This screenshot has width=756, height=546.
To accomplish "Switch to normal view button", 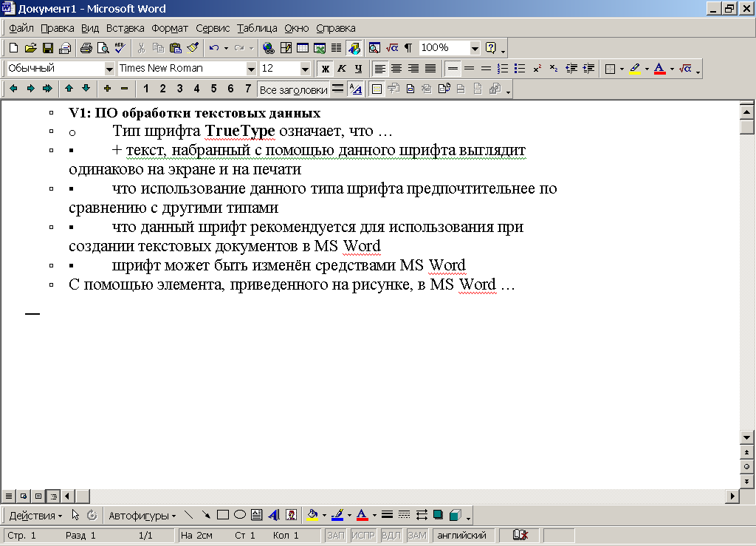I will click(9, 496).
